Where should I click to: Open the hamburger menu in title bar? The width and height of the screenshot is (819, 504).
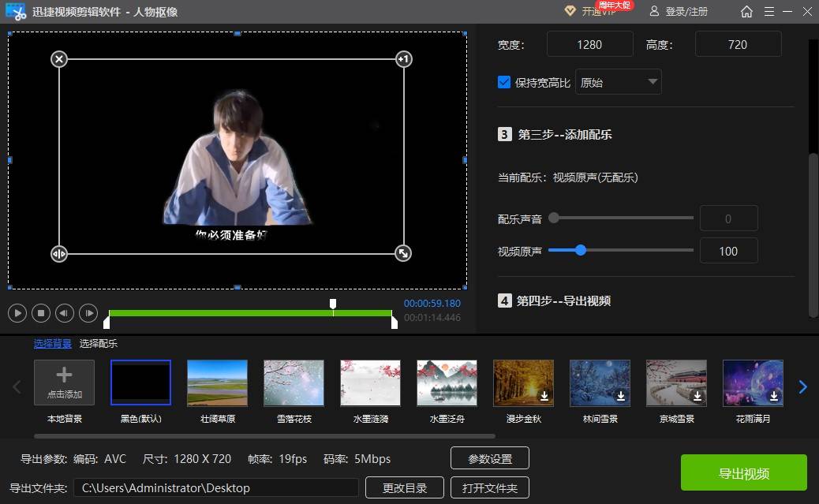pyautogui.click(x=769, y=12)
